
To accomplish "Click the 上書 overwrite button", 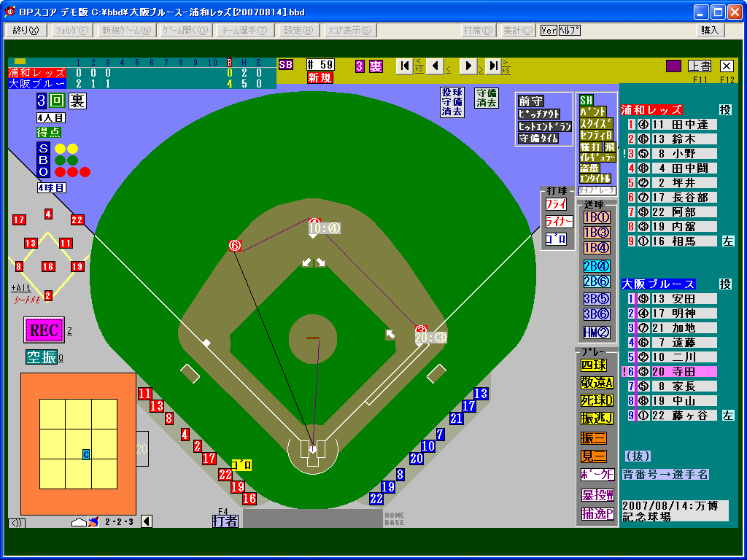I will [x=700, y=66].
